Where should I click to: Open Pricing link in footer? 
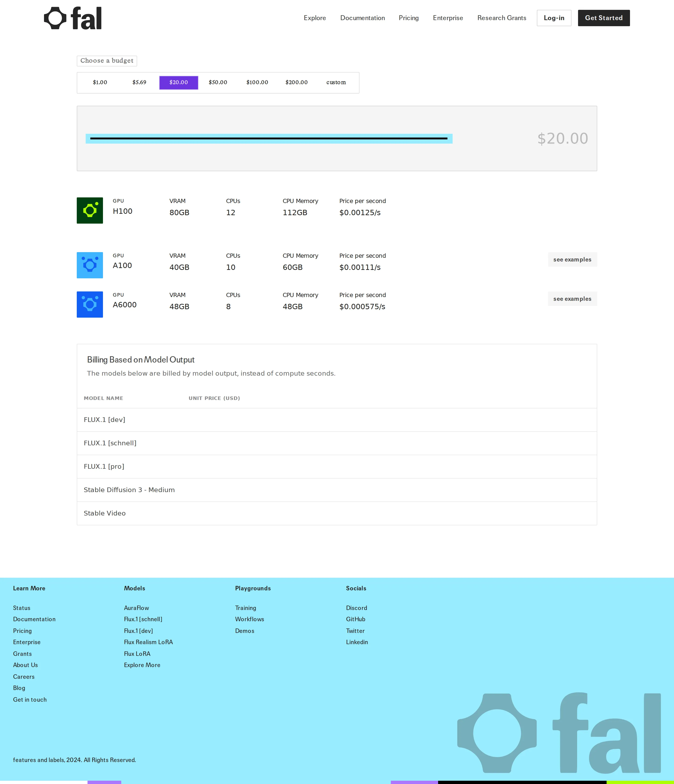coord(22,631)
